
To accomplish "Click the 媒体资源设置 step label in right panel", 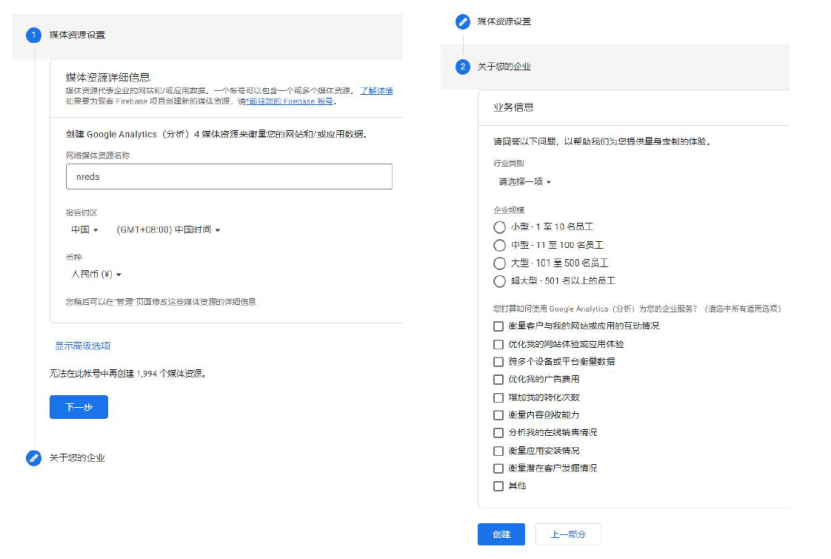I will 504,22.
